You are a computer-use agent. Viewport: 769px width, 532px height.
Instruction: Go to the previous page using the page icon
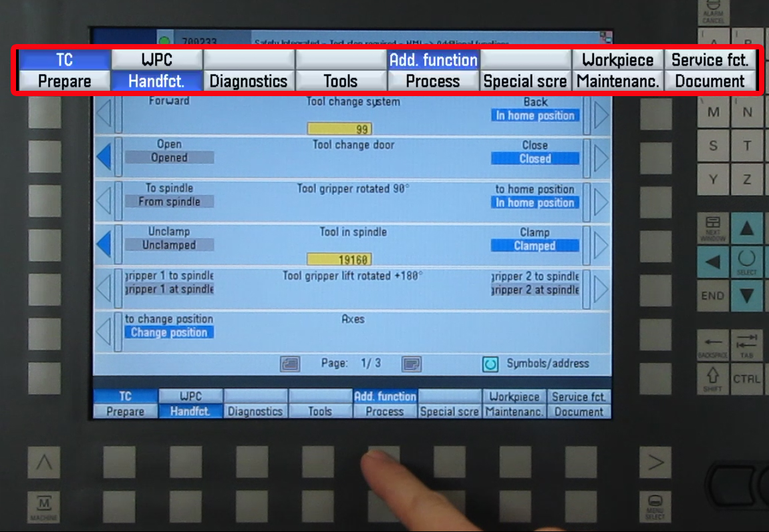(290, 364)
